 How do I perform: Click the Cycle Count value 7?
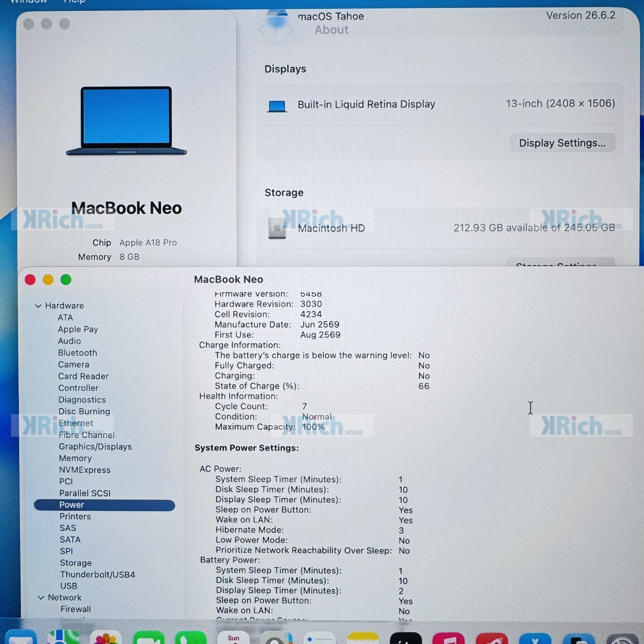[304, 406]
